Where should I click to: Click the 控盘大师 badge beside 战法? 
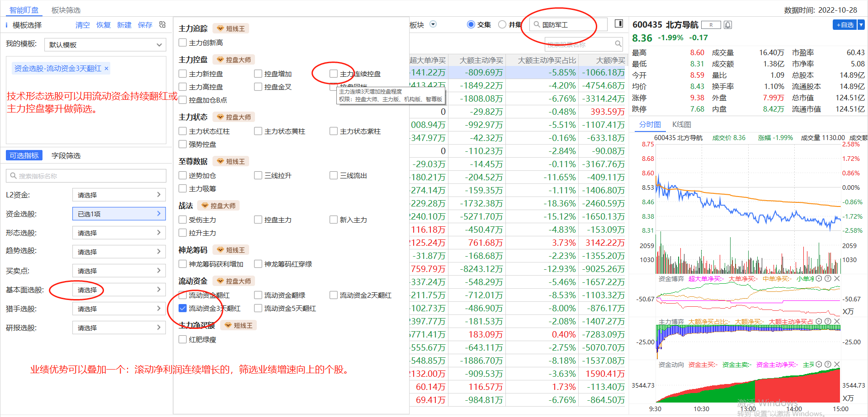pos(219,206)
